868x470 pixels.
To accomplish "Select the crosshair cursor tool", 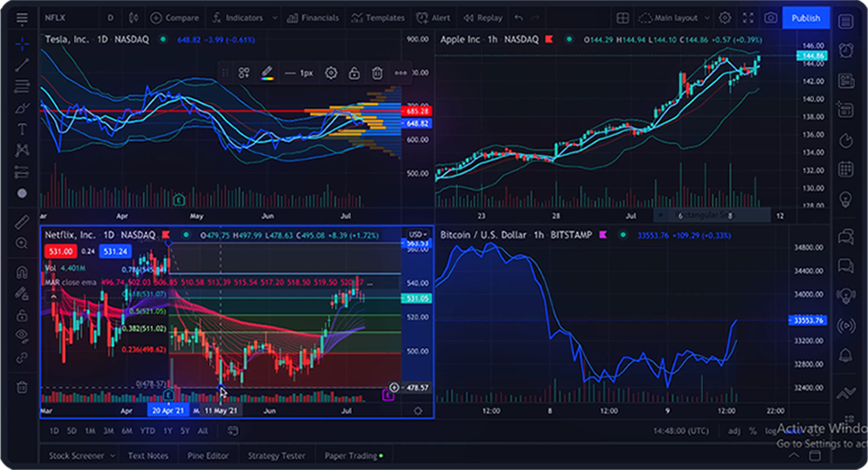I will click(22, 43).
